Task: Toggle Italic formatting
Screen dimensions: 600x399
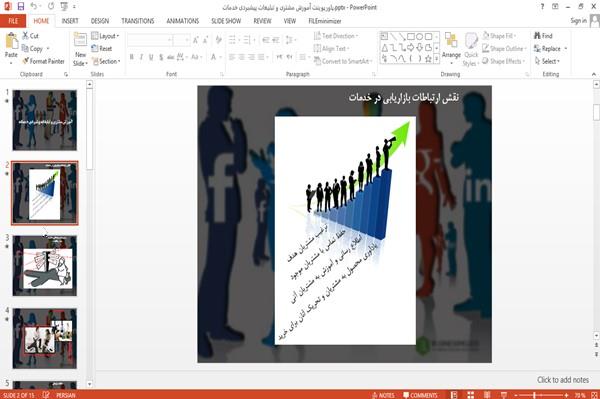Action: pos(141,57)
